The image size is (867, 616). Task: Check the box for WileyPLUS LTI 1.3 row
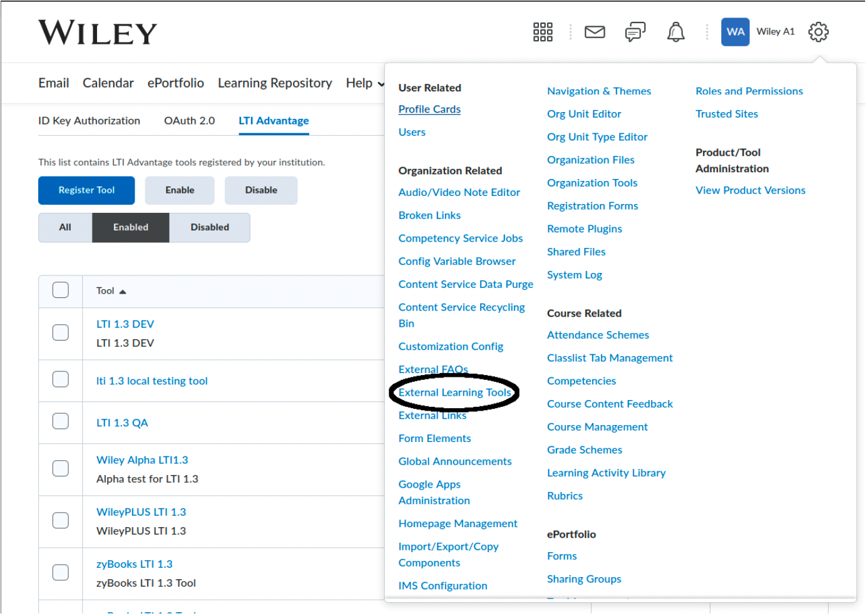click(x=61, y=520)
